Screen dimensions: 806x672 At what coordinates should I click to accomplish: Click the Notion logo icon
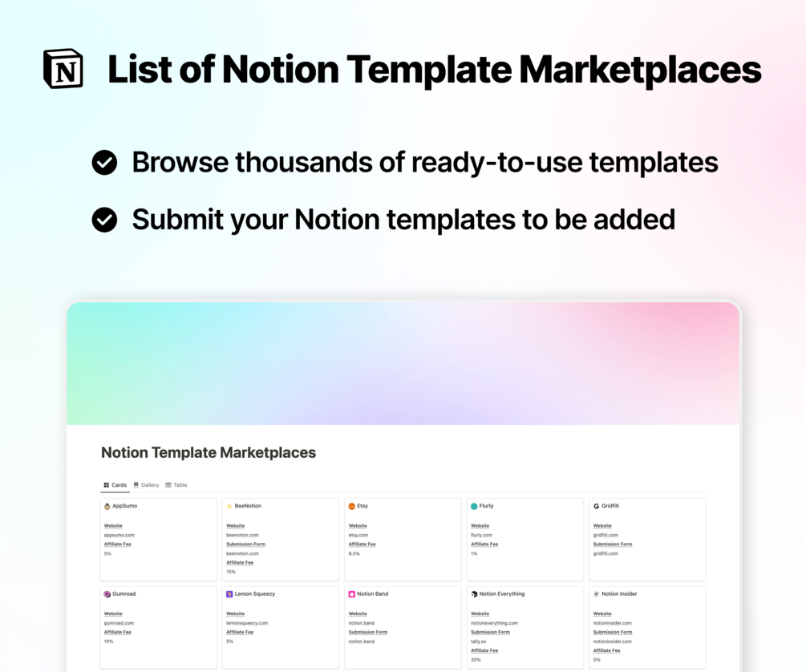[x=63, y=69]
